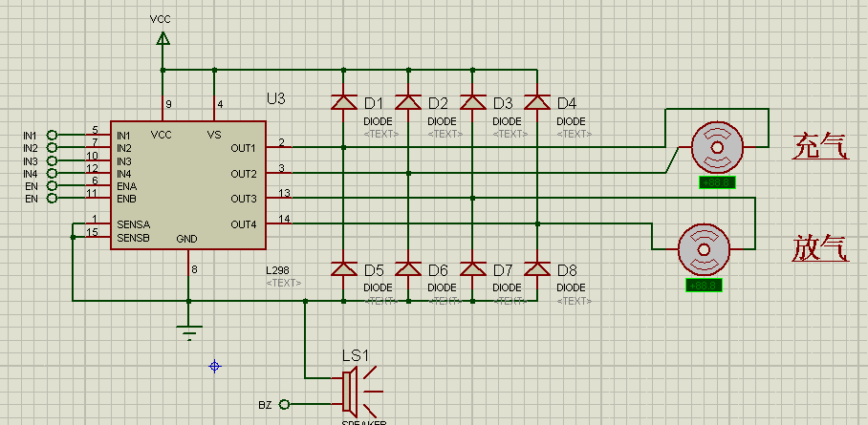
Task: Select diode D7 symbol
Action: click(473, 269)
